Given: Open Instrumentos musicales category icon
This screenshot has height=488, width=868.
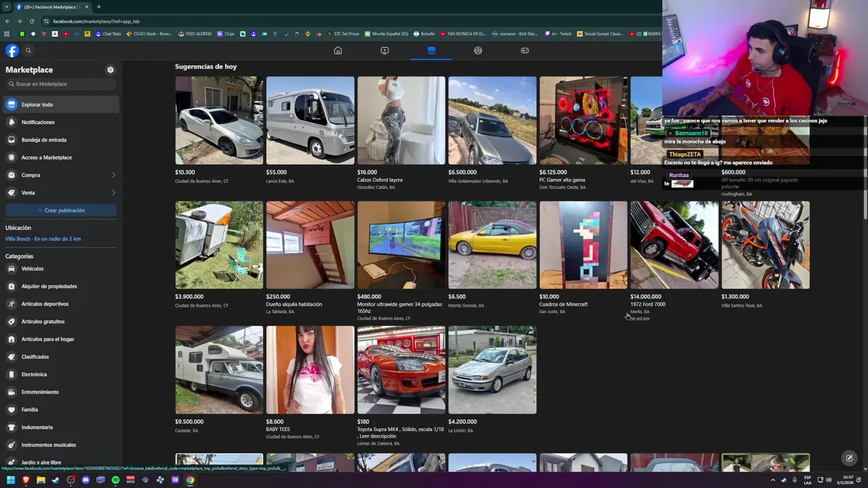Looking at the screenshot, I should point(12,445).
